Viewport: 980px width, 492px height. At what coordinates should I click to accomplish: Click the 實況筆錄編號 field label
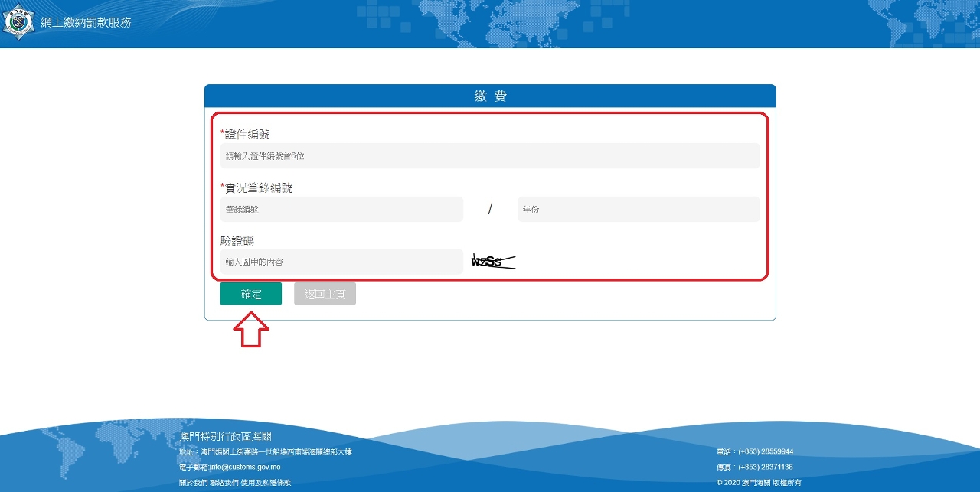(258, 187)
